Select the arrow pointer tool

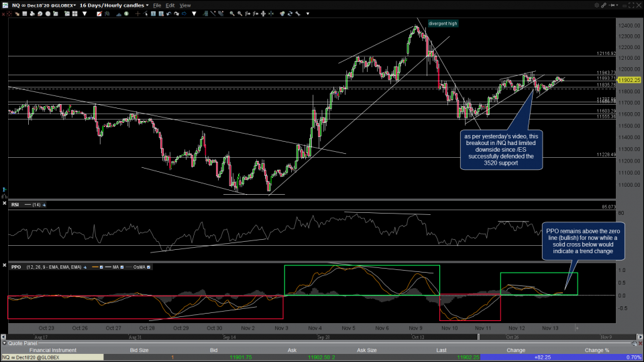(146, 13)
